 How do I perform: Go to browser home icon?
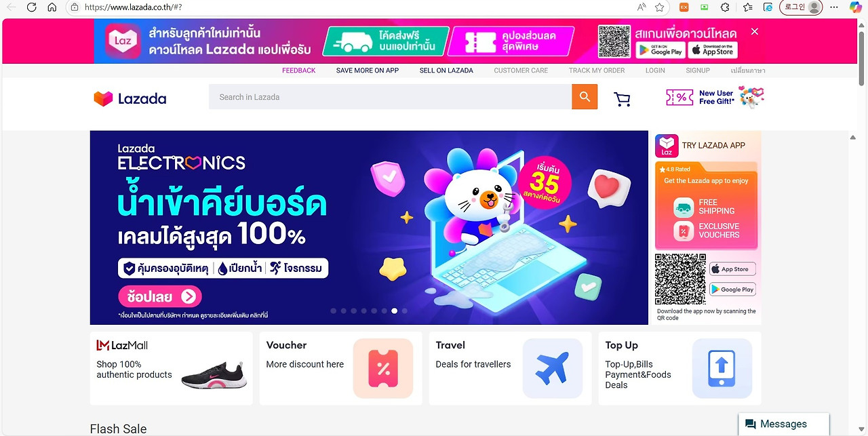point(52,7)
